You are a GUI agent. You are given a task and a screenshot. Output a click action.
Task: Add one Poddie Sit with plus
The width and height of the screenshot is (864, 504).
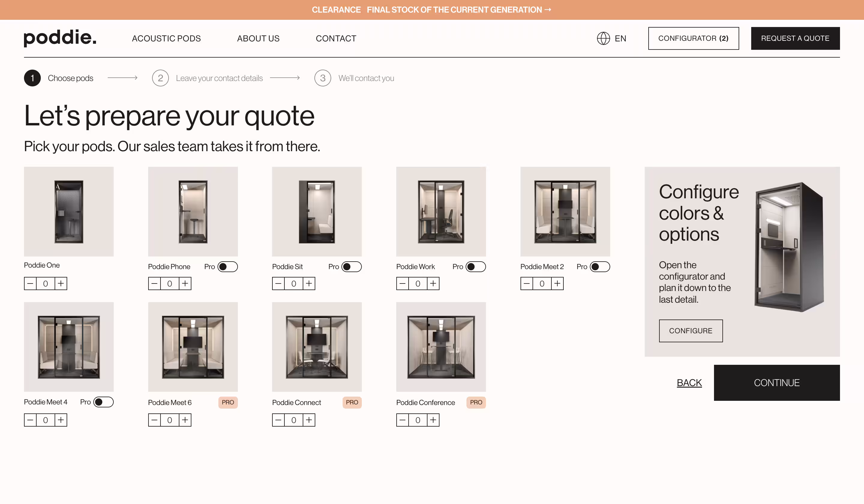pyautogui.click(x=309, y=283)
